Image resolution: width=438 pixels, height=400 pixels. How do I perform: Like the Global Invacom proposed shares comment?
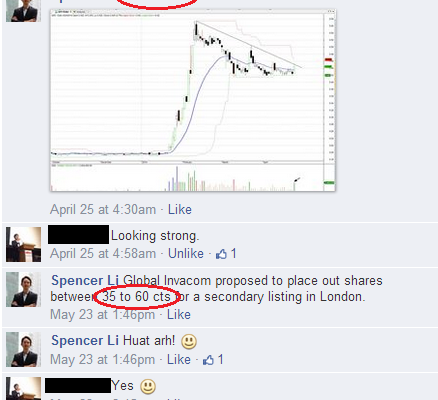point(179,314)
